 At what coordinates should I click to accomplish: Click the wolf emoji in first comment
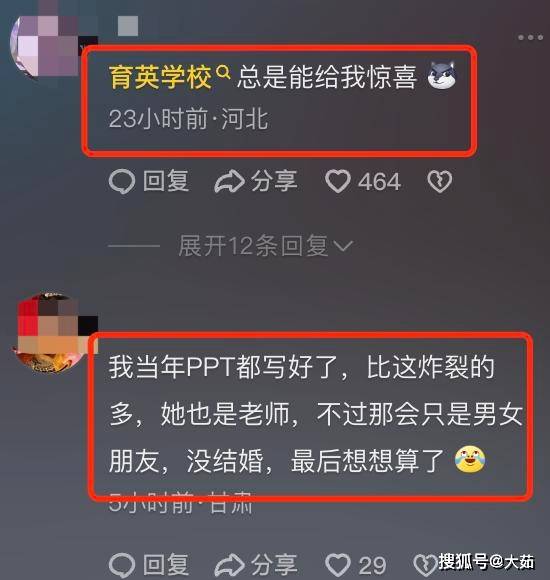tap(442, 75)
